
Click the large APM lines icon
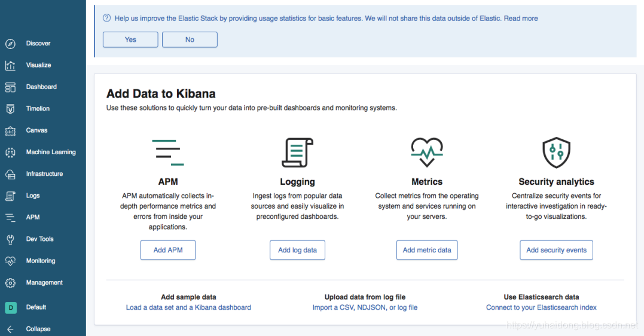(x=168, y=152)
